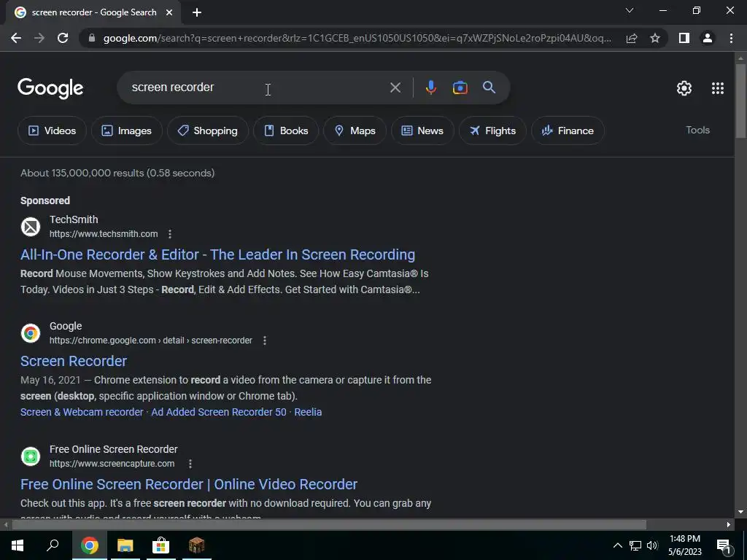Viewport: 747px width, 560px height.
Task: Click the scroll-down arrow of vertical scrollbar
Action: click(740, 512)
